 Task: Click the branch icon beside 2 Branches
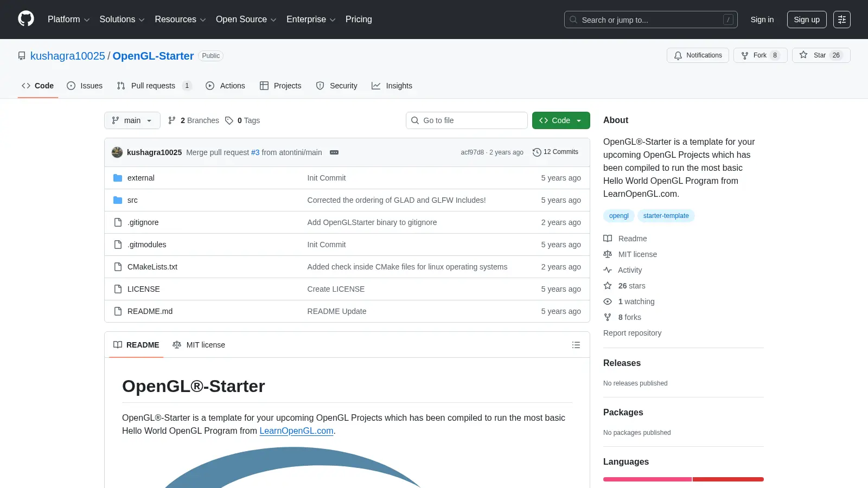[x=172, y=120]
